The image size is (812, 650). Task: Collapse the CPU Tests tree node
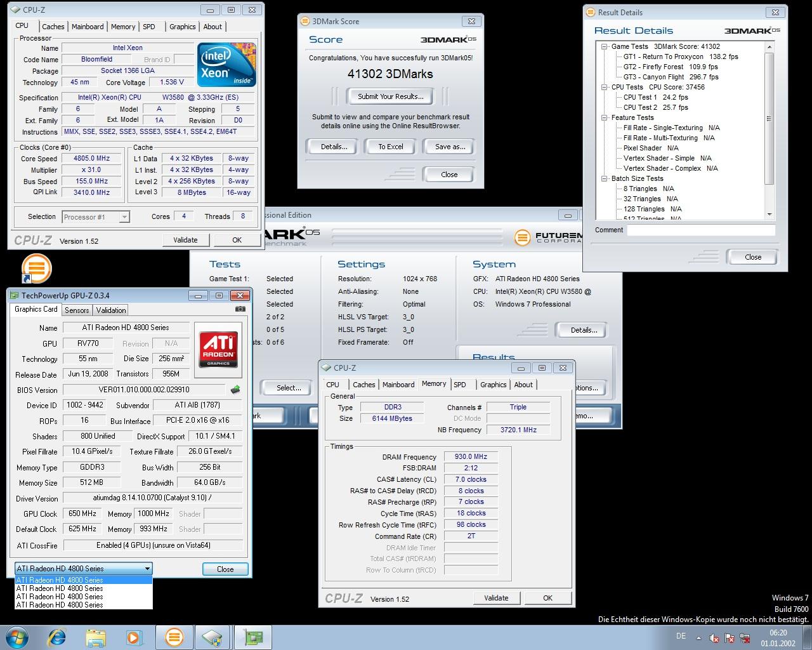pyautogui.click(x=605, y=87)
